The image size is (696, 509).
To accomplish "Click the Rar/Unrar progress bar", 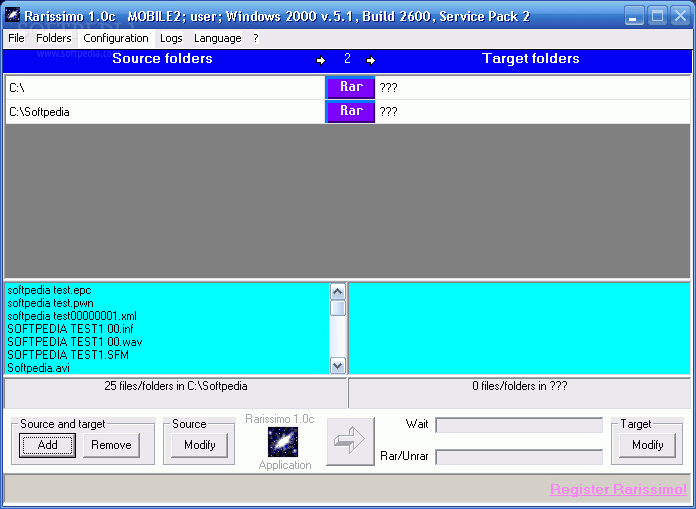I will point(519,457).
